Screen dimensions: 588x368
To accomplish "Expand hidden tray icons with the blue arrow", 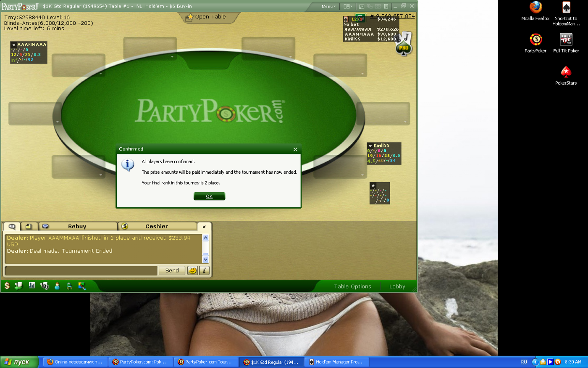I will [535, 362].
